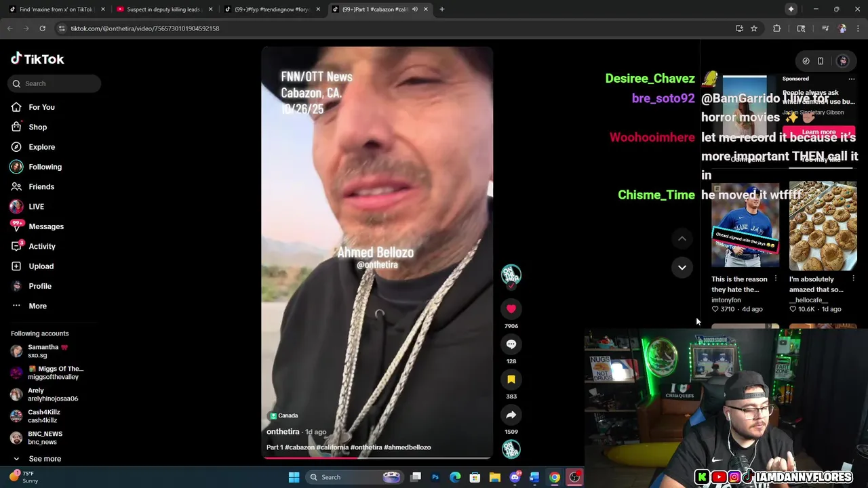
Task: Open the BNC_NEWS account
Action: 37,438
